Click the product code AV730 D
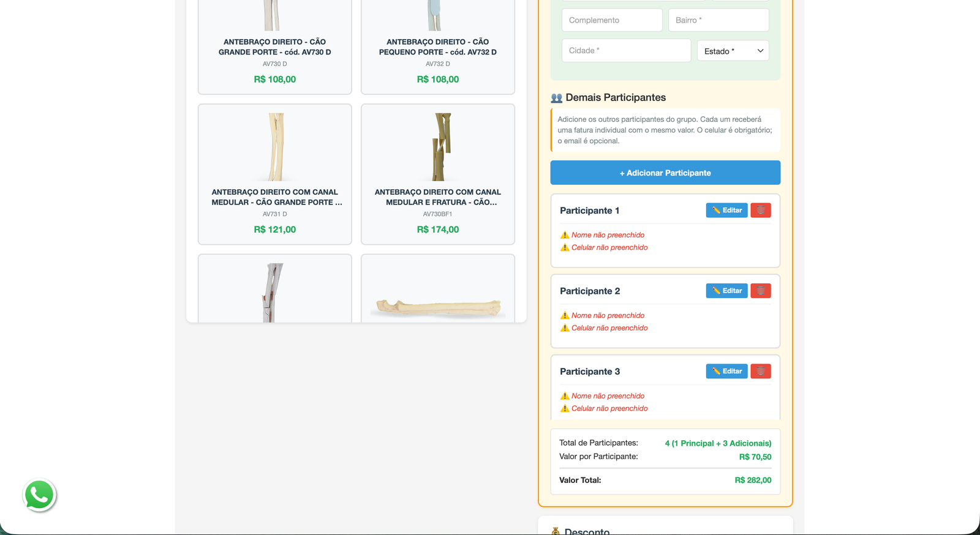This screenshot has width=980, height=535. tap(275, 64)
